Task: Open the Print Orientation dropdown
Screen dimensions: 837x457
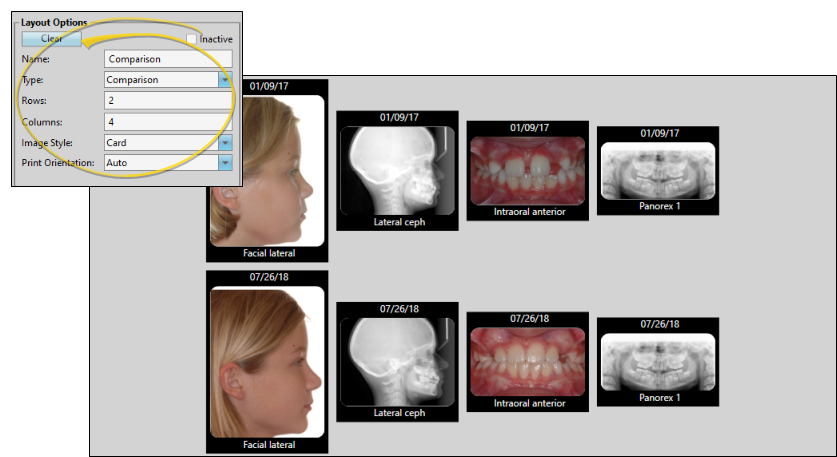Action: (225, 162)
